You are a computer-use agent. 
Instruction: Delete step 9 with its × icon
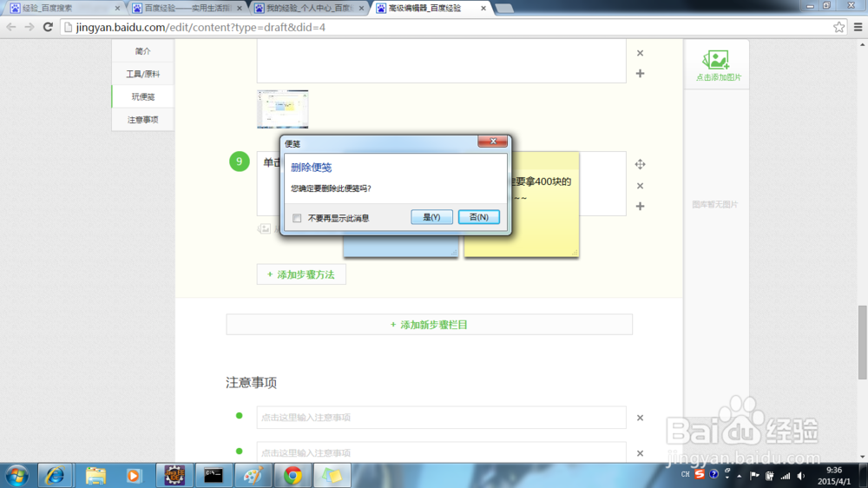640,186
